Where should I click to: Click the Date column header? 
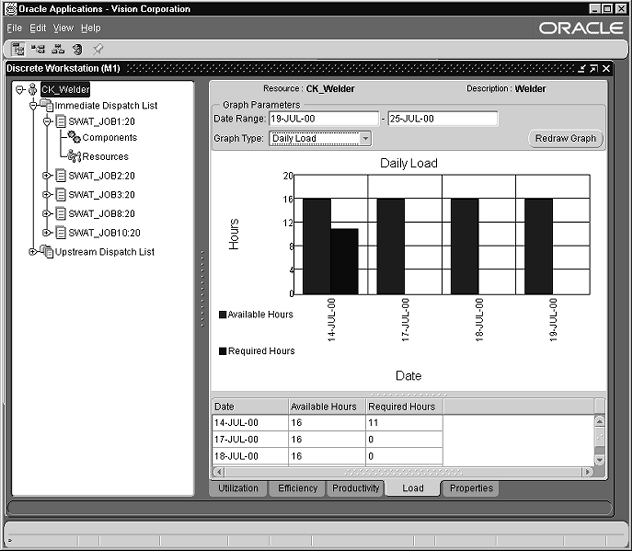(250, 407)
